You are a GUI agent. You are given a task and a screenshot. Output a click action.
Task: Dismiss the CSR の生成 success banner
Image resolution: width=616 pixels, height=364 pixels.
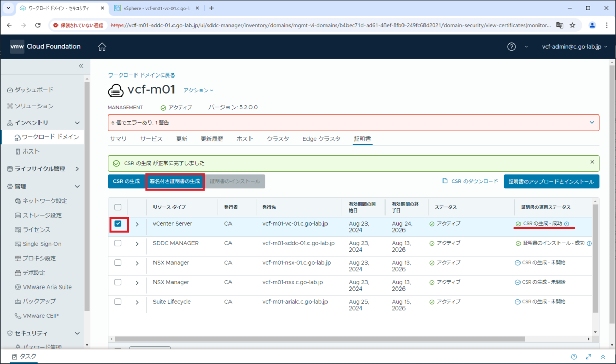click(x=592, y=162)
